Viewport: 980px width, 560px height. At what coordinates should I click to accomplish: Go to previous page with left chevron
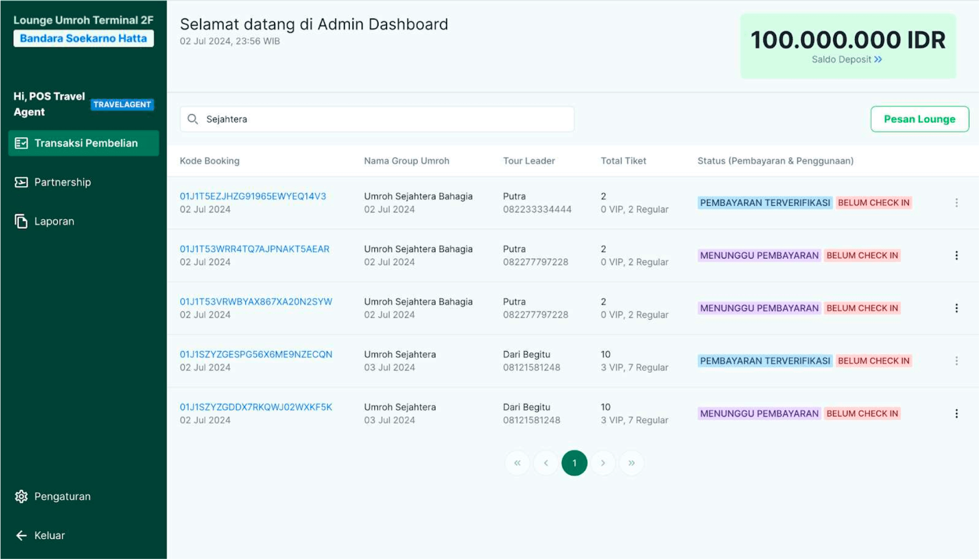coord(546,463)
